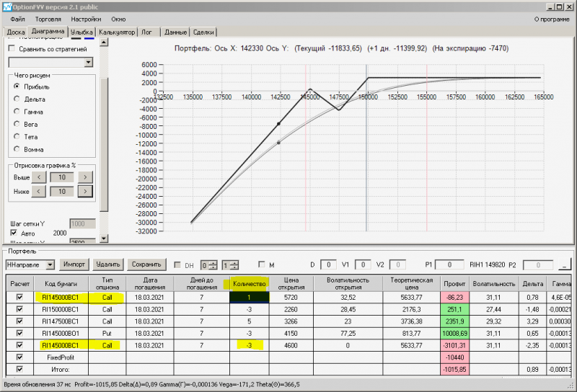The height and width of the screenshot is (392, 577).
Task: Toggle the M checkbox
Action: click(x=262, y=264)
